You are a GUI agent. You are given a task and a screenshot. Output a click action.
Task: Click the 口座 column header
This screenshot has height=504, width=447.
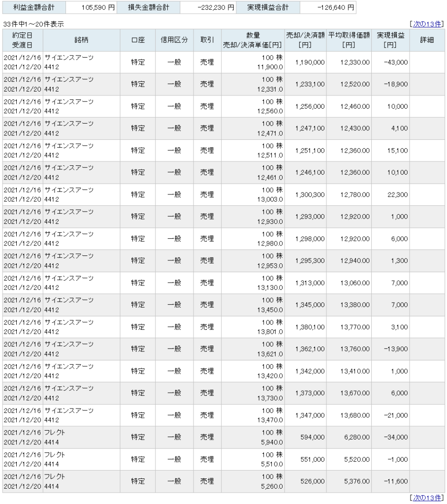point(138,40)
